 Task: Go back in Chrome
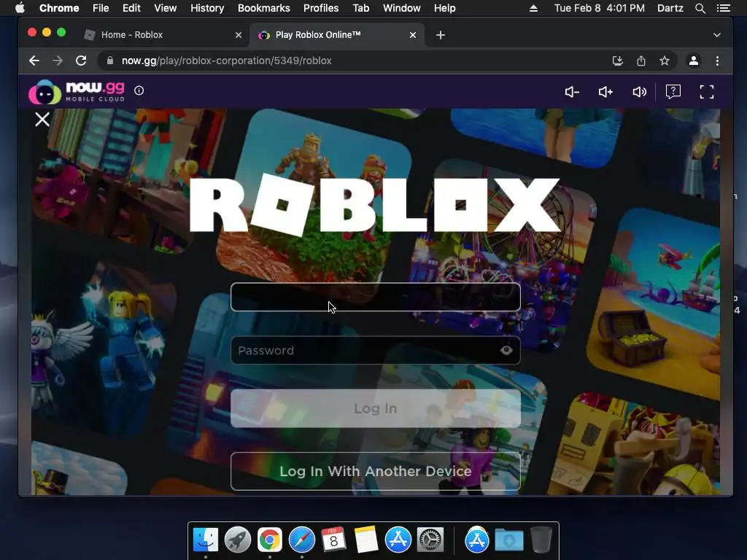tap(34, 61)
